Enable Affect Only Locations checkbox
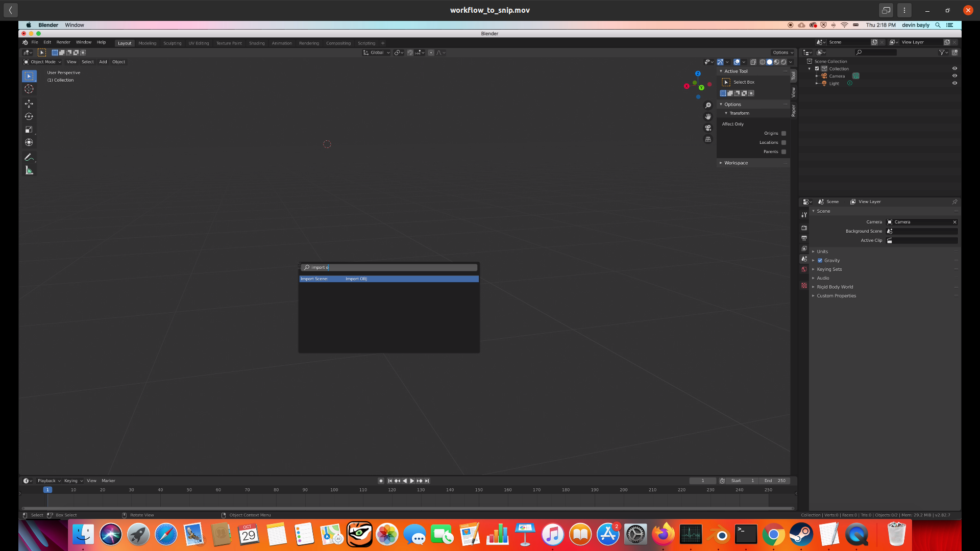 click(x=783, y=143)
